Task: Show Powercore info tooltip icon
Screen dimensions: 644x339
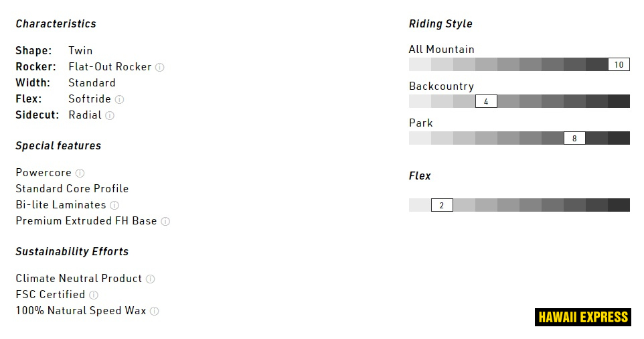Action: pos(80,173)
